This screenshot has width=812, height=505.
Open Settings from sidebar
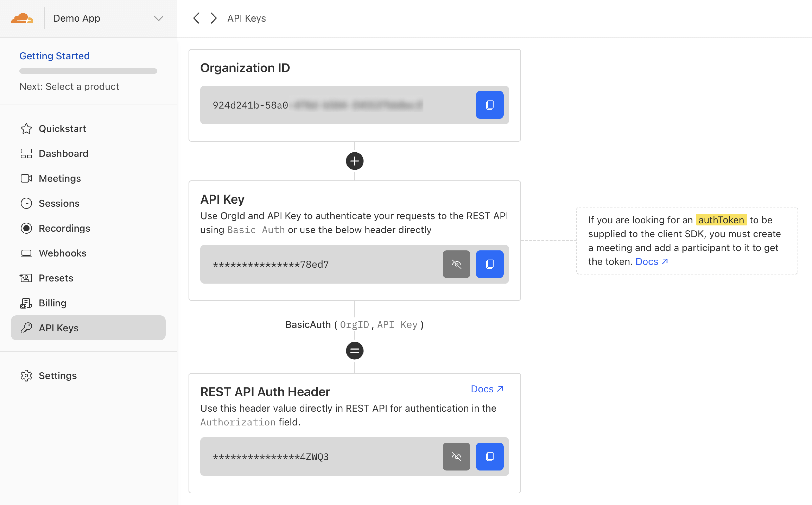(57, 376)
